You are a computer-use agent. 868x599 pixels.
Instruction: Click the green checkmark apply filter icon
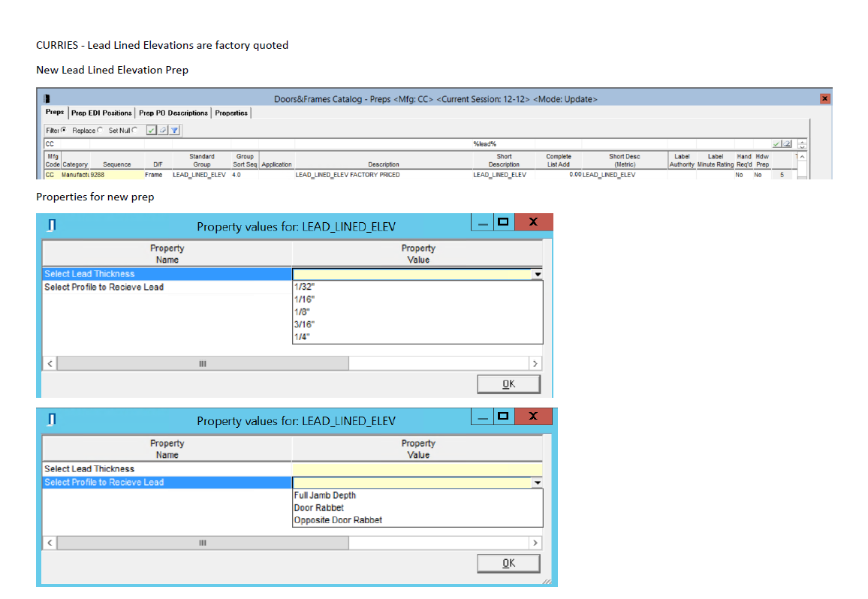[x=151, y=131]
